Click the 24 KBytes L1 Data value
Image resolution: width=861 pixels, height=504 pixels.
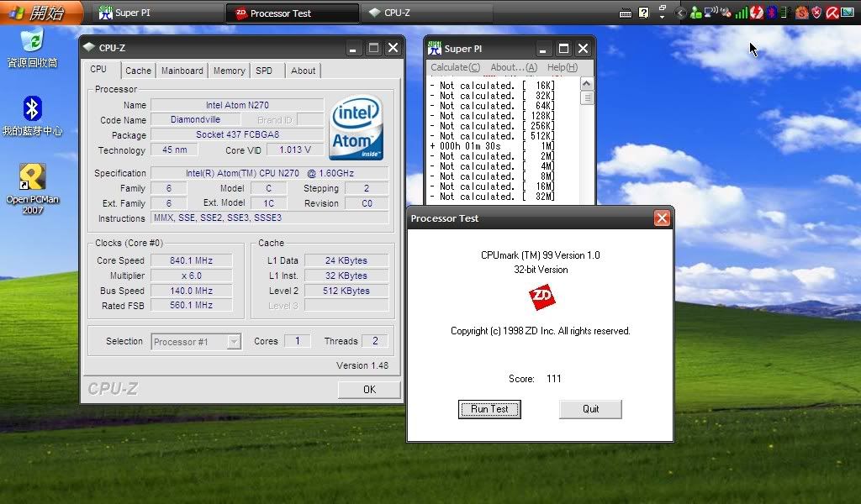(346, 260)
